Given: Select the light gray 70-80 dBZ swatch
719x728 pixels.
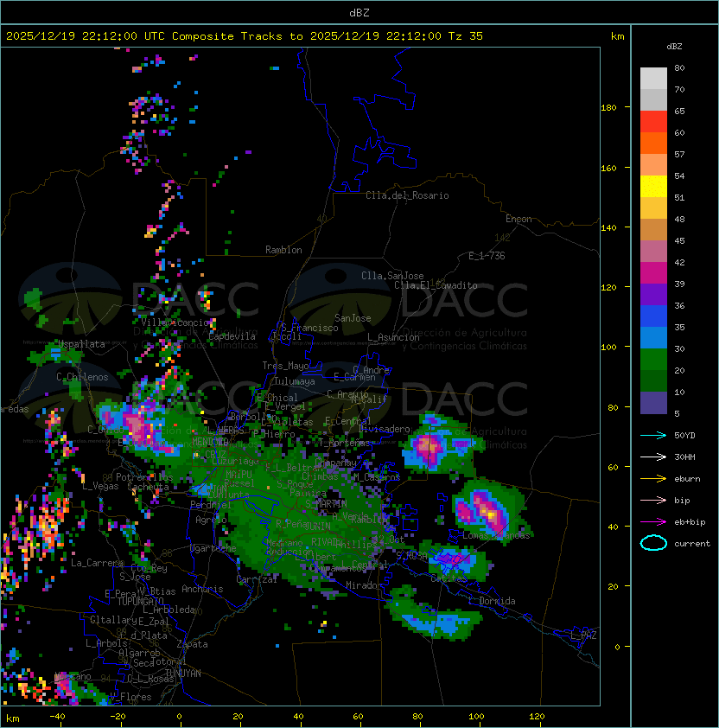Looking at the screenshot, I should (653, 79).
